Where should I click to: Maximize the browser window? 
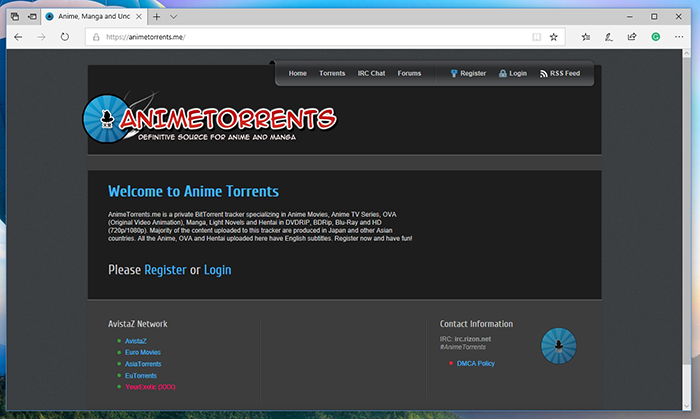(654, 17)
